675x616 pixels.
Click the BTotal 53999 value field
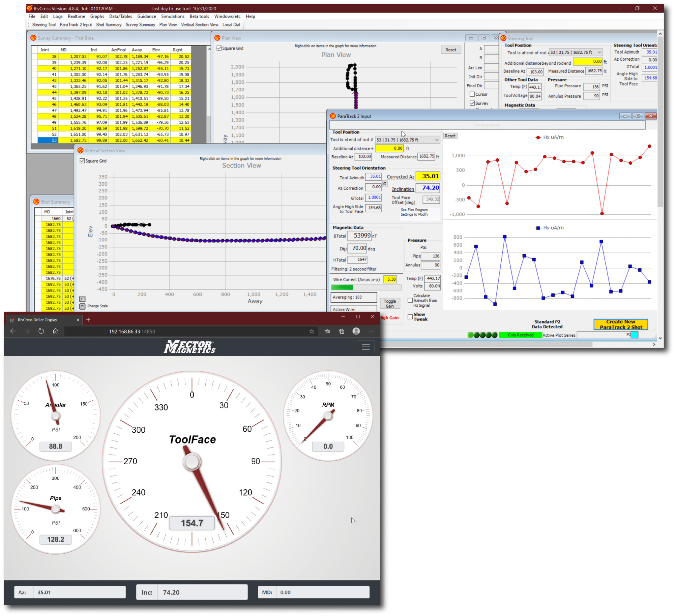[359, 236]
